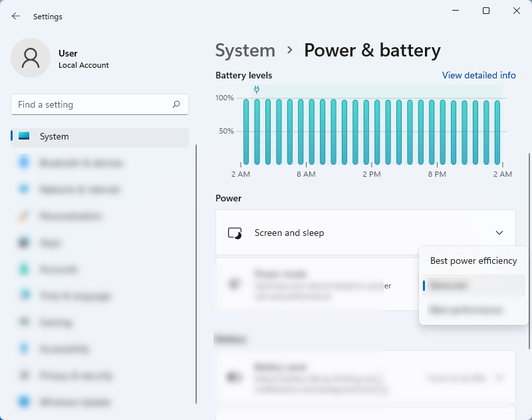Minimize the Settings window

click(456, 11)
